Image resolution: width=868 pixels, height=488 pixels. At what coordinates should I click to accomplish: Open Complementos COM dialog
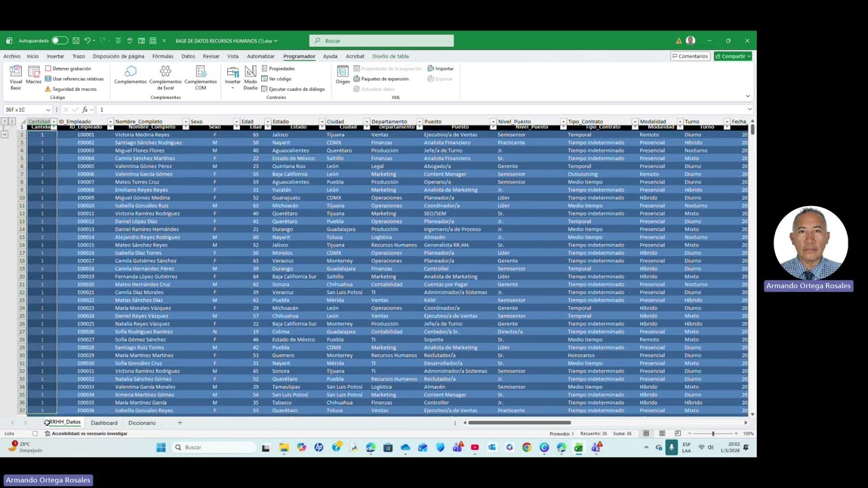(201, 78)
